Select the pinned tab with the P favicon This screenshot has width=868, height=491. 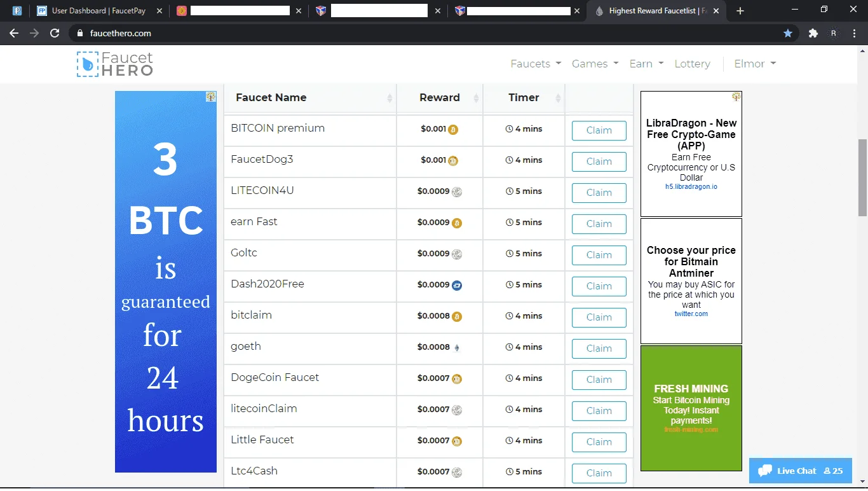[x=17, y=11]
